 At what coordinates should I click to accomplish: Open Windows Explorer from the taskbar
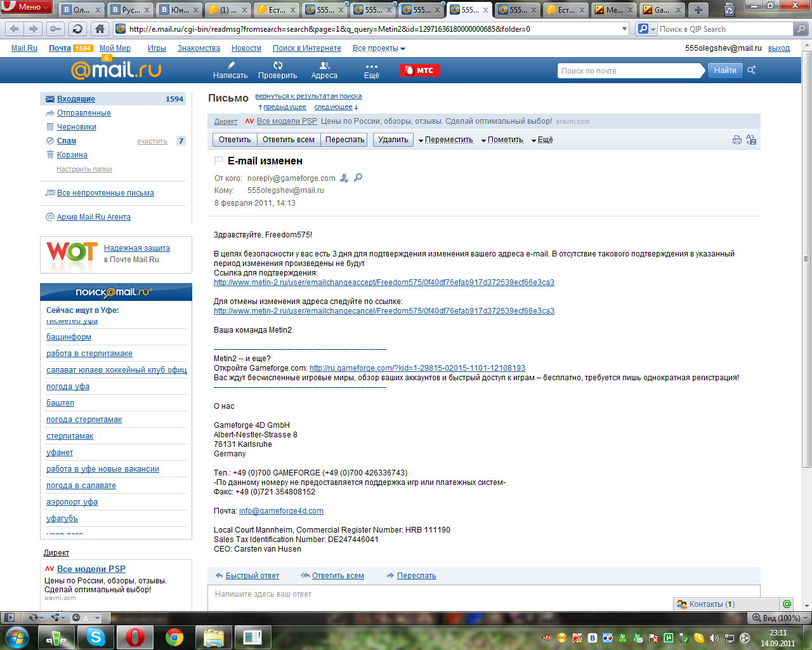click(214, 637)
